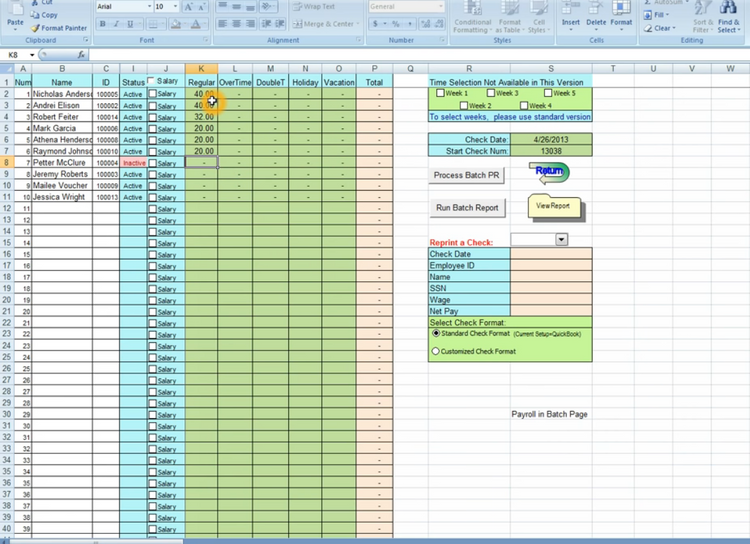Click the Process Batch PR button
This screenshot has width=750, height=544.
[x=466, y=175]
